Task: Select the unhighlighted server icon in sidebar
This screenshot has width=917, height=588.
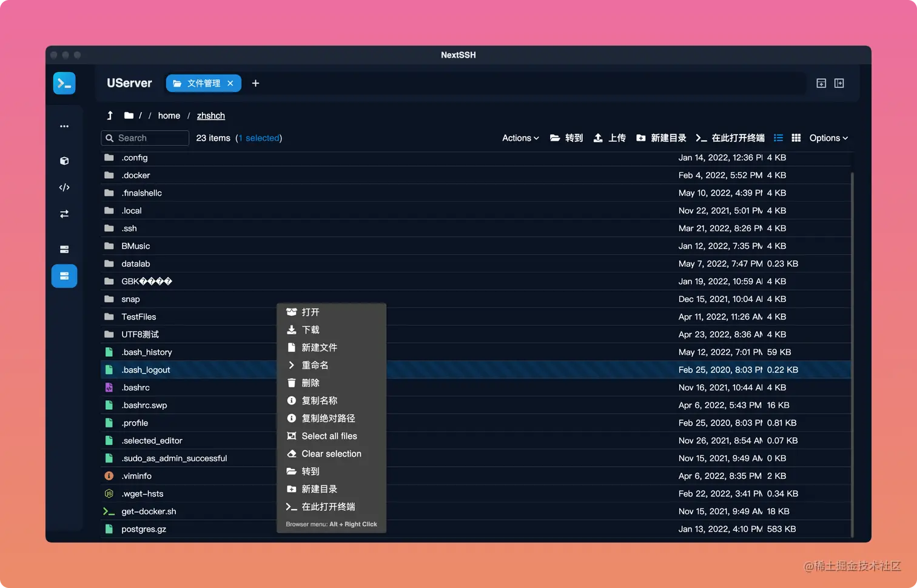Action: pyautogui.click(x=64, y=249)
